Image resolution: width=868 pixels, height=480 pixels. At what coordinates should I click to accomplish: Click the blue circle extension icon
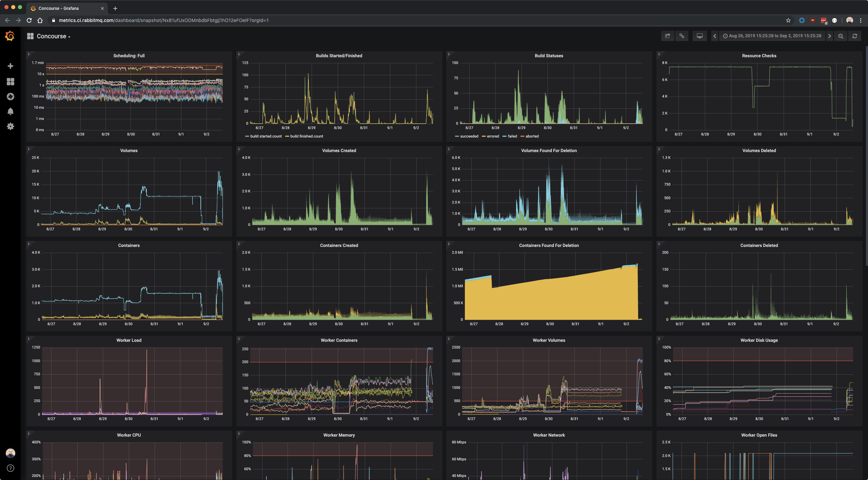[802, 20]
